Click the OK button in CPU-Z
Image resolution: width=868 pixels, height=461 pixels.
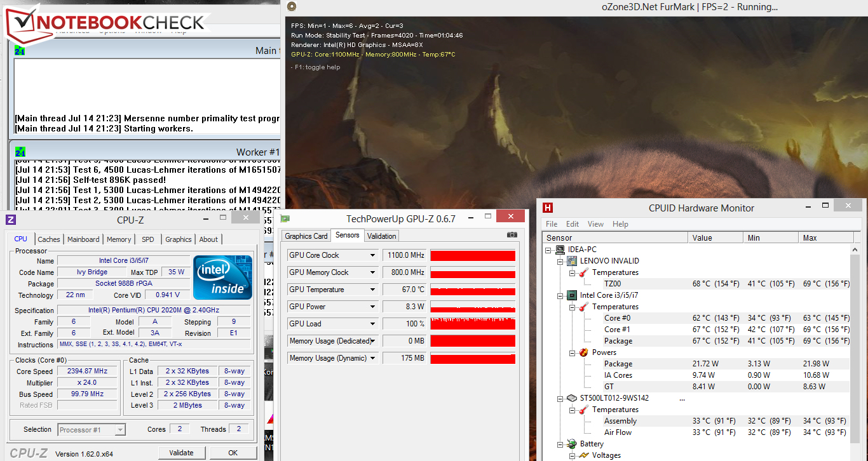point(233,453)
